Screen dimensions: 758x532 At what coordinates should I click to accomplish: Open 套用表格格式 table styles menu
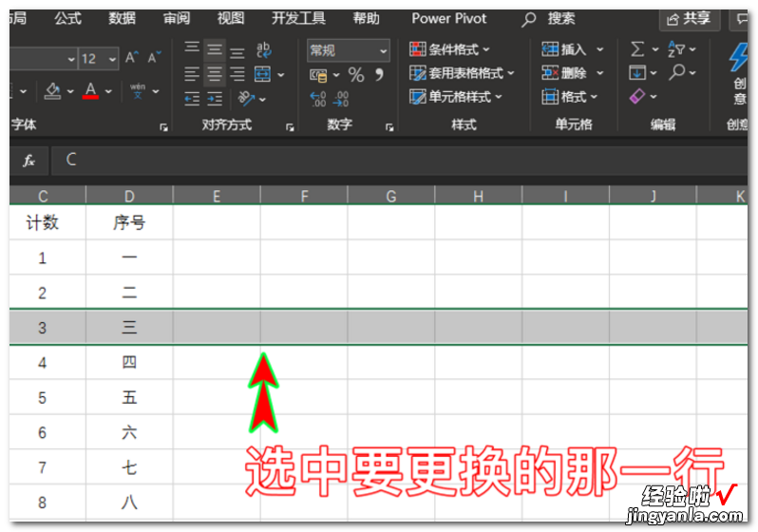pyautogui.click(x=462, y=73)
